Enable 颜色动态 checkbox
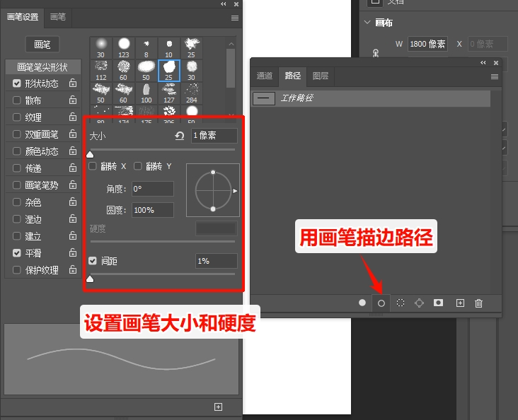This screenshot has height=420, width=518. click(16, 151)
